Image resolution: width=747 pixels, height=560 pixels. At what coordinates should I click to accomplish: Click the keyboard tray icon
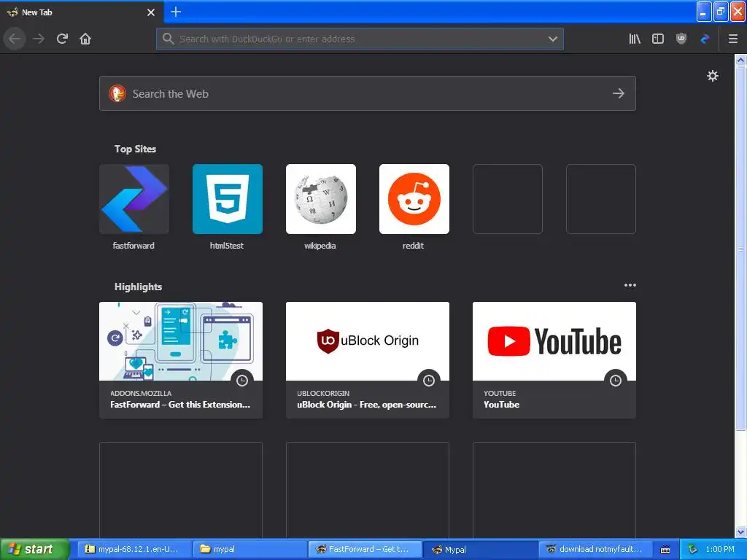coord(665,550)
